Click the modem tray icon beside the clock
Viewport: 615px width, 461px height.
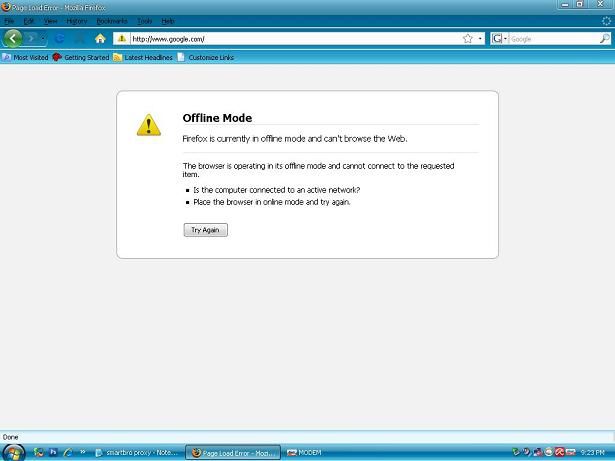click(571, 452)
